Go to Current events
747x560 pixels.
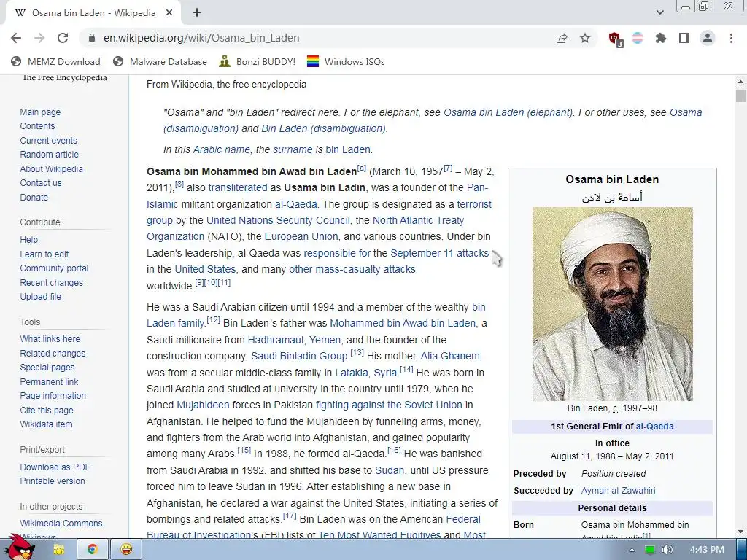pyautogui.click(x=49, y=141)
